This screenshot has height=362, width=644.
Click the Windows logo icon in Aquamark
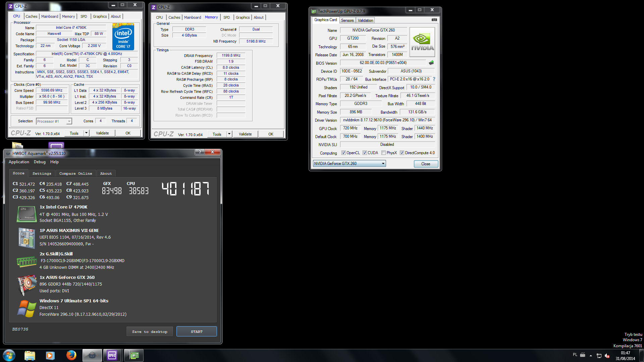coord(27,308)
